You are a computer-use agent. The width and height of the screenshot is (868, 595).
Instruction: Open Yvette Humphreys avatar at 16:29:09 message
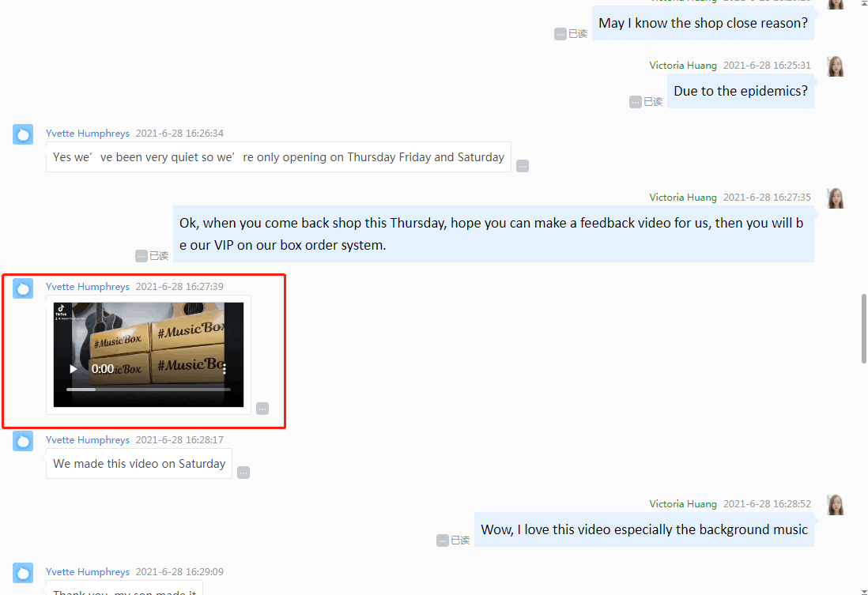coord(23,573)
